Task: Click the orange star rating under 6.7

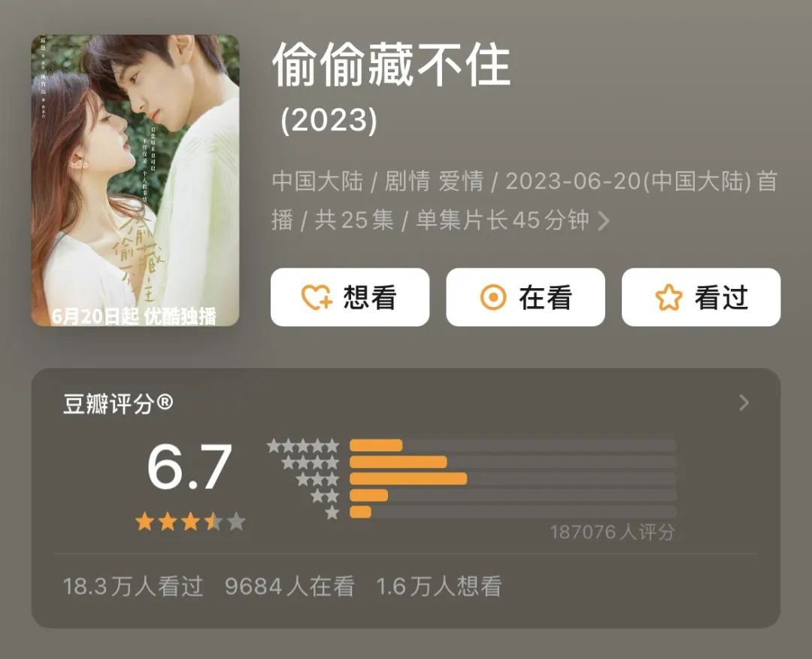Action: (x=190, y=522)
